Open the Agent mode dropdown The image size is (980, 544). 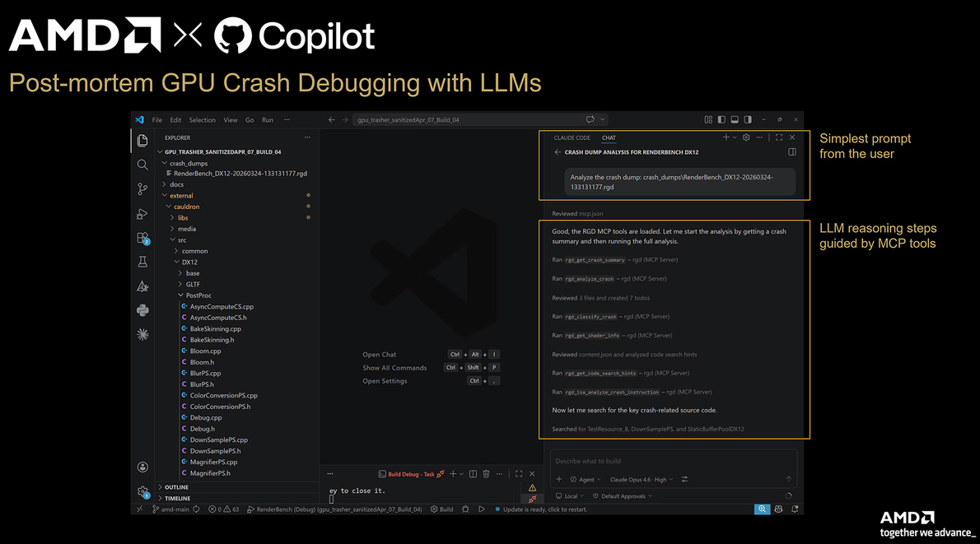click(585, 479)
